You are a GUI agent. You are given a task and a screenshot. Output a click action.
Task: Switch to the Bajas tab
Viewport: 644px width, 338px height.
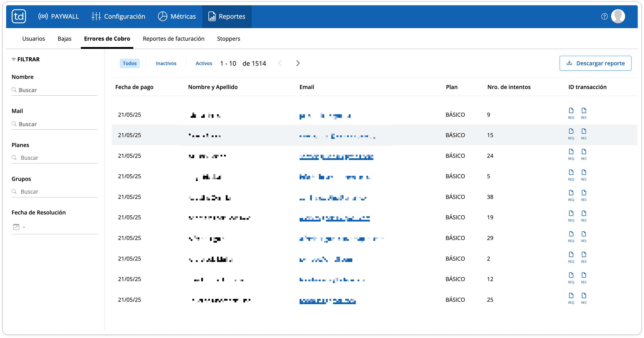65,39
